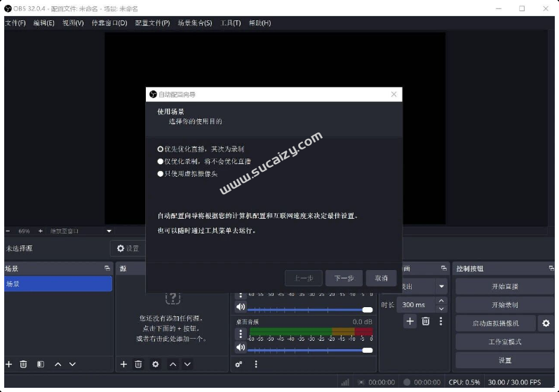The image size is (559, 392).
Task: Click 启动虚拟摄像机 button
Action: pyautogui.click(x=496, y=323)
